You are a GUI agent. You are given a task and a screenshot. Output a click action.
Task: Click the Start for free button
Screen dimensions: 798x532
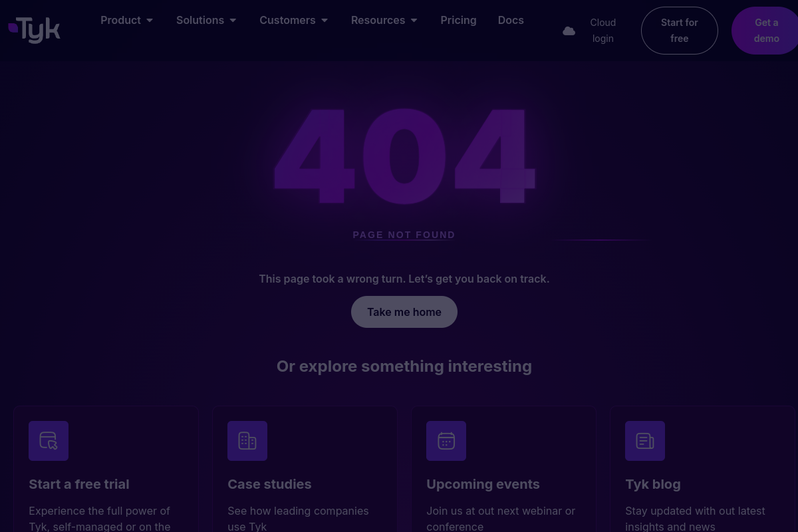pos(680,31)
